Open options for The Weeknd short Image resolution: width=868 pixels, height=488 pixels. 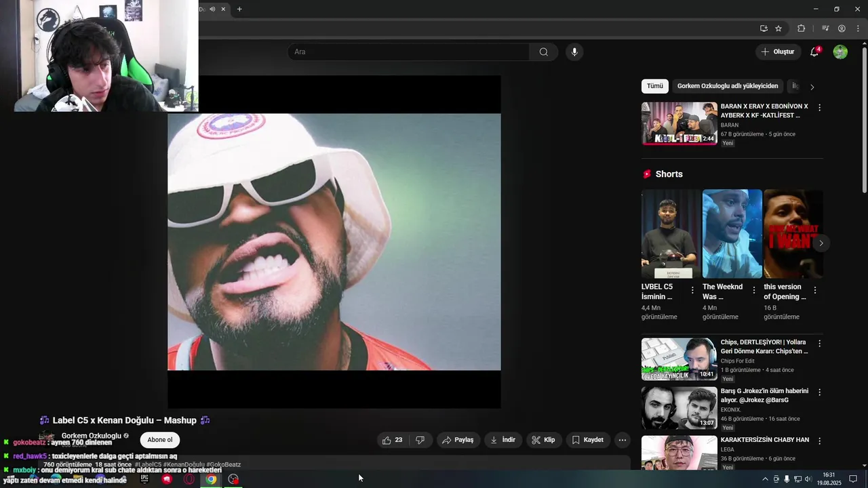753,290
